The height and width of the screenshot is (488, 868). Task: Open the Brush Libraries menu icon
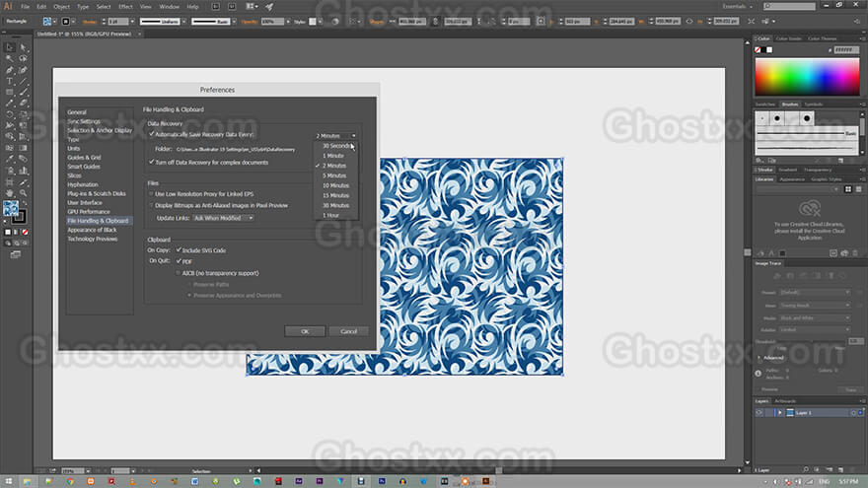point(760,161)
